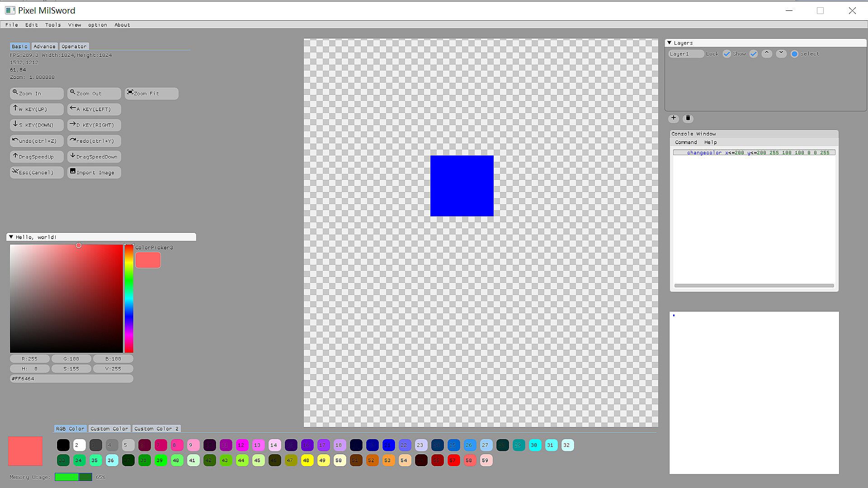
Task: Toggle the checkbox between Lock and Show
Action: point(726,54)
